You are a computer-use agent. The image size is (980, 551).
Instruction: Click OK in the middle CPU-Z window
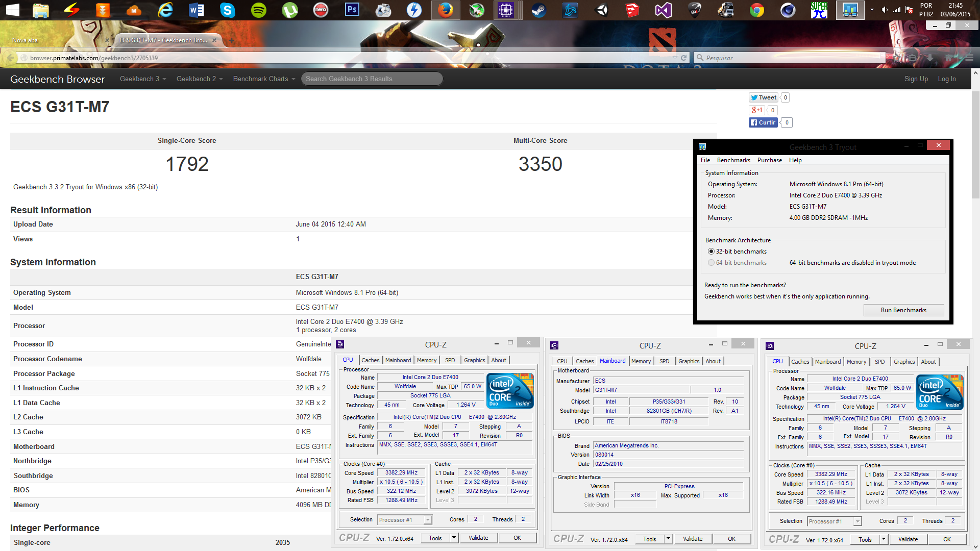tap(731, 539)
